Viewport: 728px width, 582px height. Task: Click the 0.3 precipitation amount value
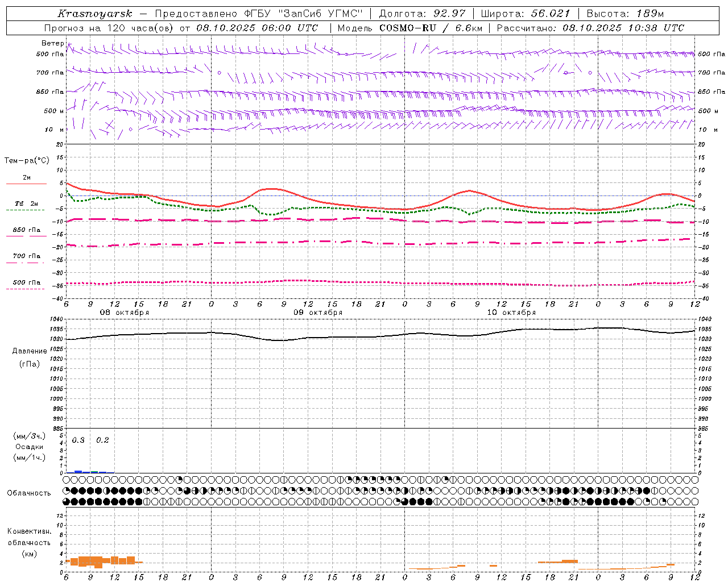(78, 440)
